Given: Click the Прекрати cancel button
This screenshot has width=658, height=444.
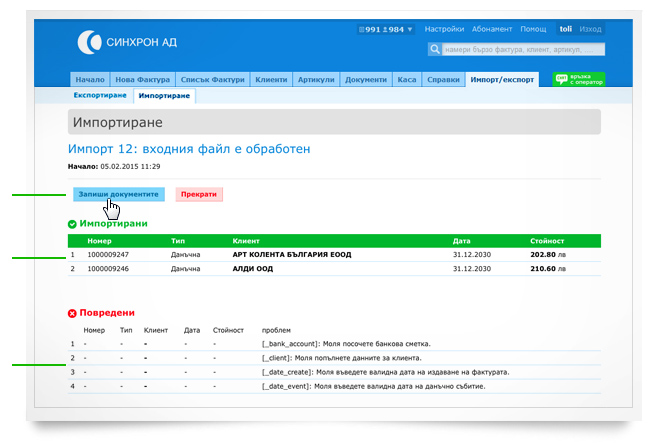Looking at the screenshot, I should pos(199,194).
